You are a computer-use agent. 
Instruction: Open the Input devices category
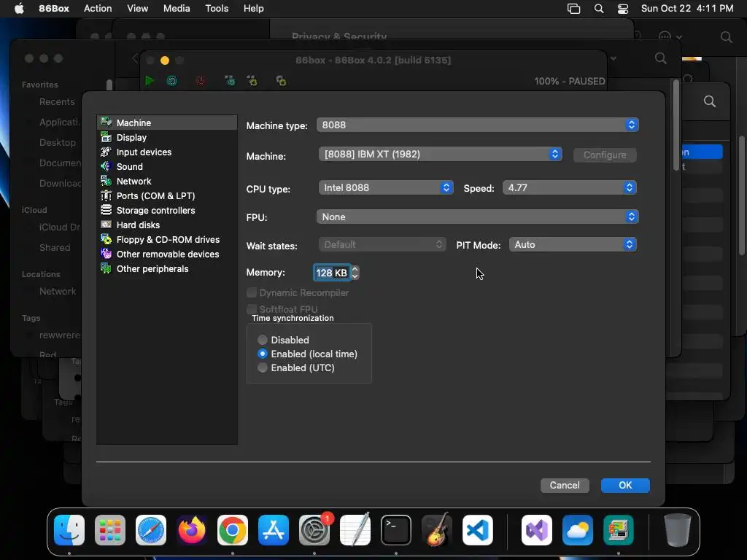(x=167, y=152)
